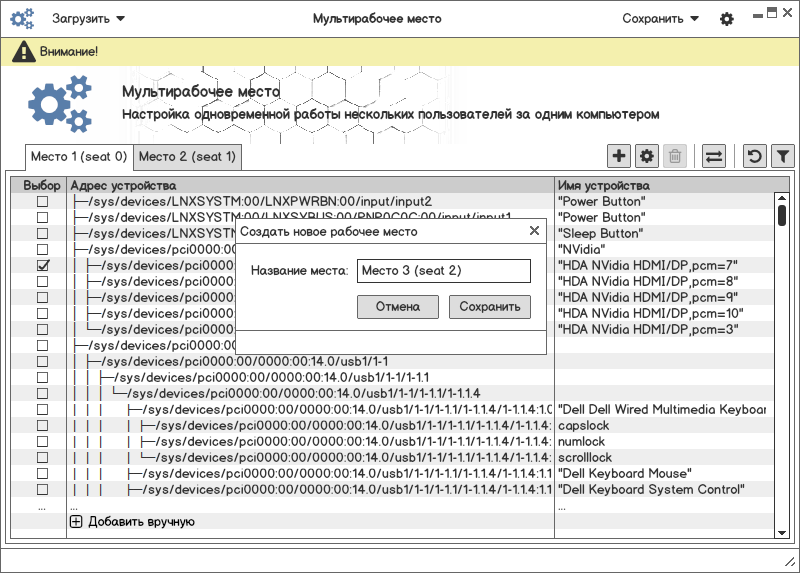The image size is (800, 573).
Task: Click the swap arrows toolbar icon
Action: (x=714, y=156)
